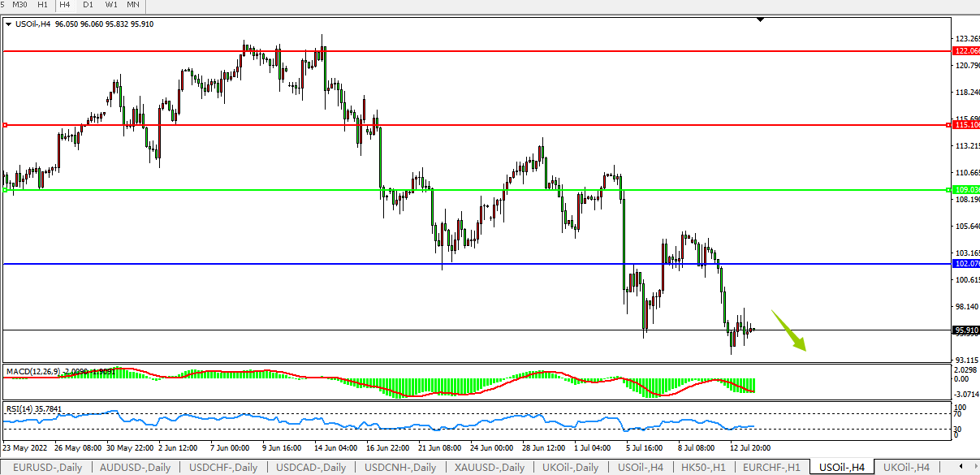This screenshot has height=475, width=980.
Task: Open the EURUSD-,Daily chart tab
Action: (47, 468)
